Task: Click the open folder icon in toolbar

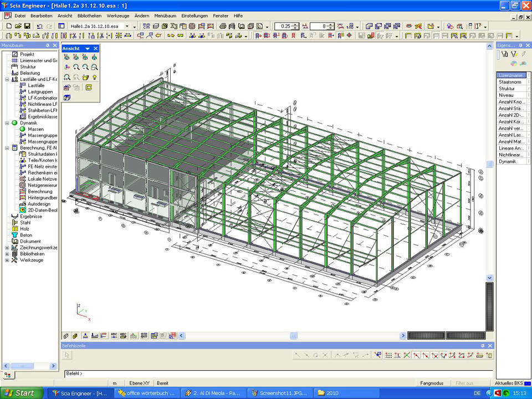Action: click(x=18, y=26)
